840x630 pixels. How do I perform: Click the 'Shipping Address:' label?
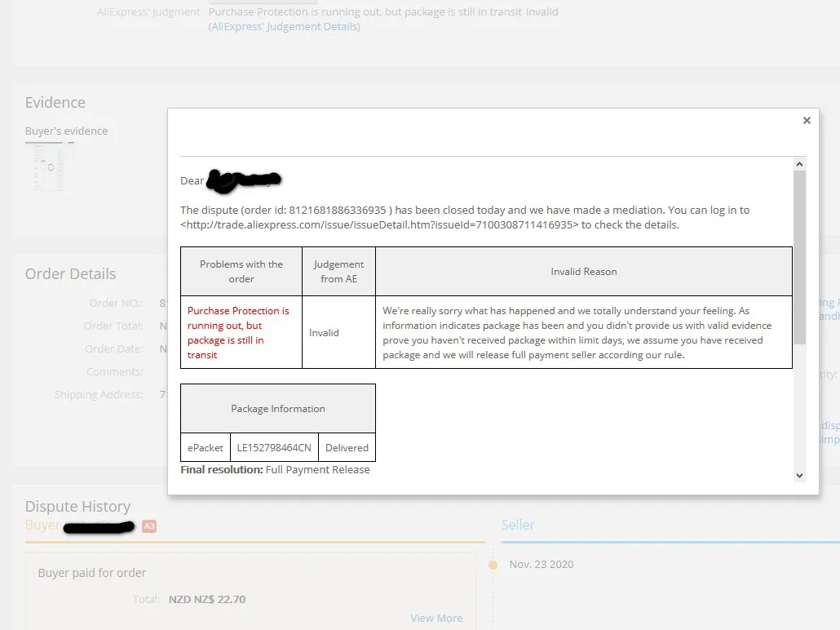tap(99, 395)
